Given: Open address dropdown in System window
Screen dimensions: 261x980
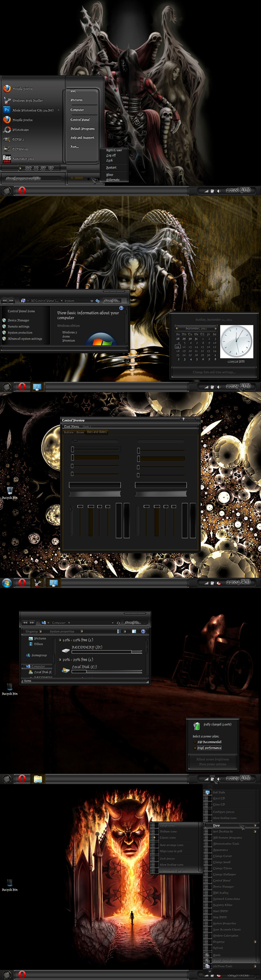Looking at the screenshot, I should [92, 301].
